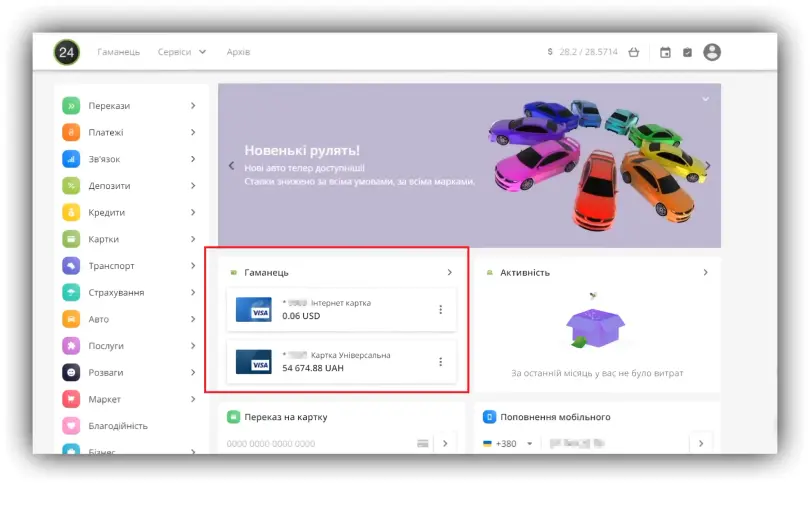Open options menu for Інтернет картка
The width and height of the screenshot is (810, 506).
click(441, 310)
